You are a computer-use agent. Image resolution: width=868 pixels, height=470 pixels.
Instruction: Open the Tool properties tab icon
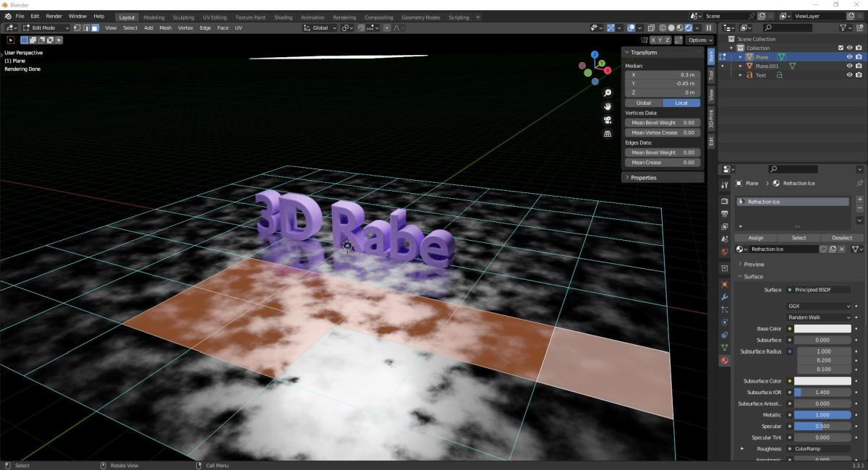724,187
